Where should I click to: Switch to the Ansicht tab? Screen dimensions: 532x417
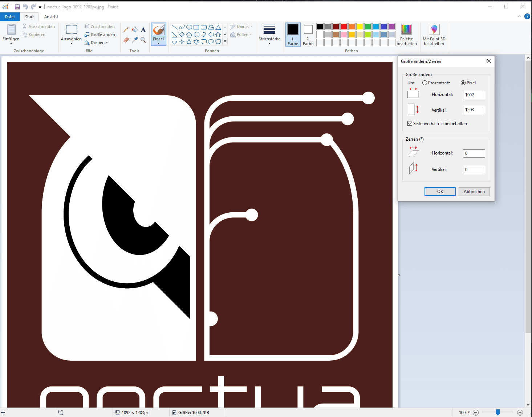click(51, 17)
